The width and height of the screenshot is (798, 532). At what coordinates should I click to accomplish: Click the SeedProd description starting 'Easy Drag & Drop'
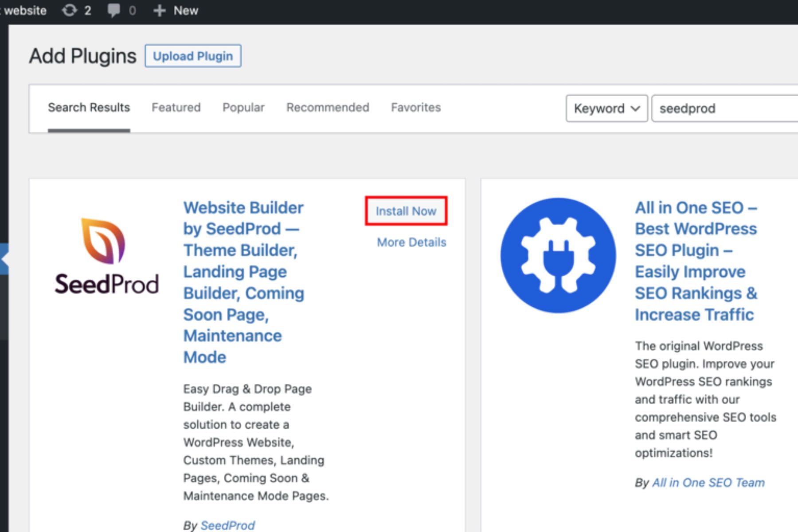tap(256, 442)
